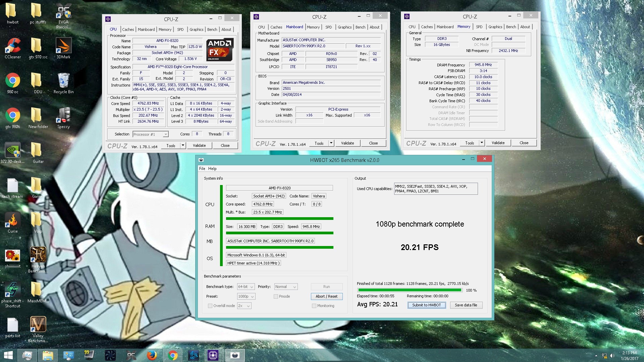Select SPD tab in Mainboard CPU-Z window
The height and width of the screenshot is (362, 644).
tap(329, 27)
